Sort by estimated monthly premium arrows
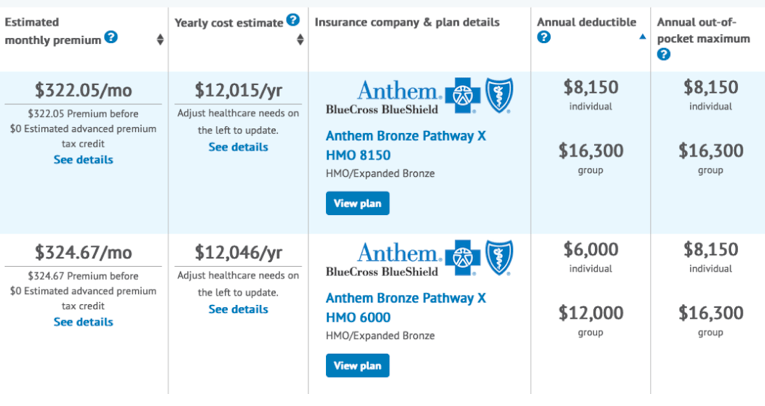 tap(160, 40)
